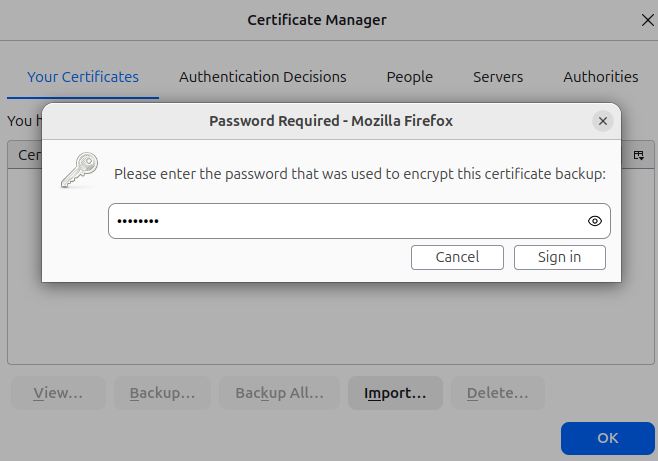Close the Certificate Manager window
Screen dimensions: 658x461
click(646, 19)
